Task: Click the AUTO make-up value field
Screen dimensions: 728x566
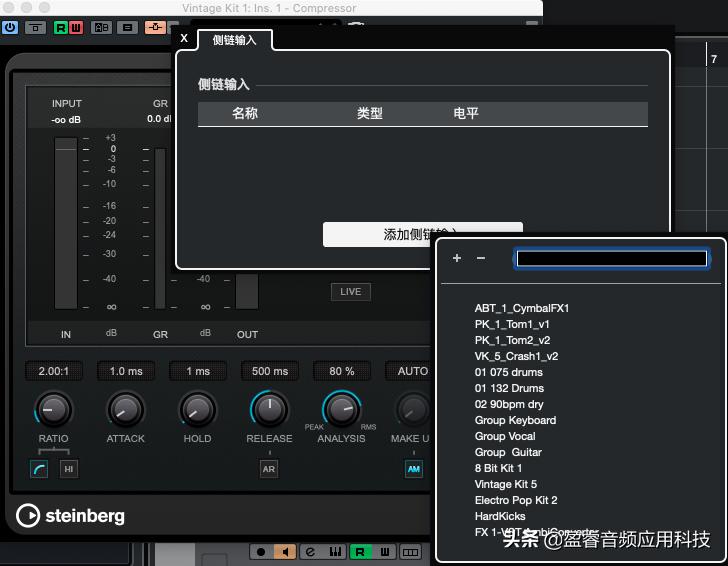Action: [x=410, y=371]
